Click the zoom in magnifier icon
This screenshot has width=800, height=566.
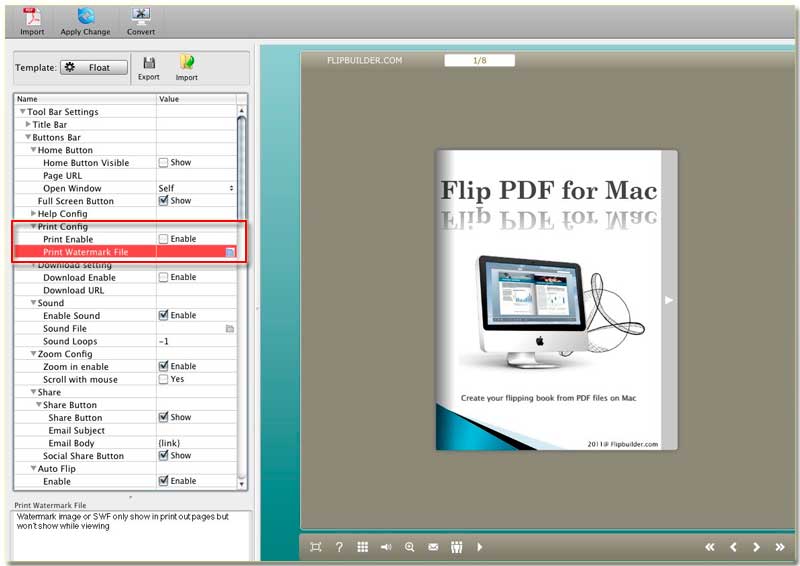[x=409, y=547]
